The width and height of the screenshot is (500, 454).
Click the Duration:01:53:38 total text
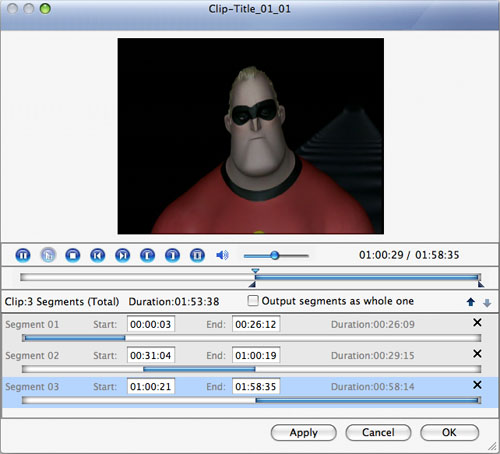174,302
